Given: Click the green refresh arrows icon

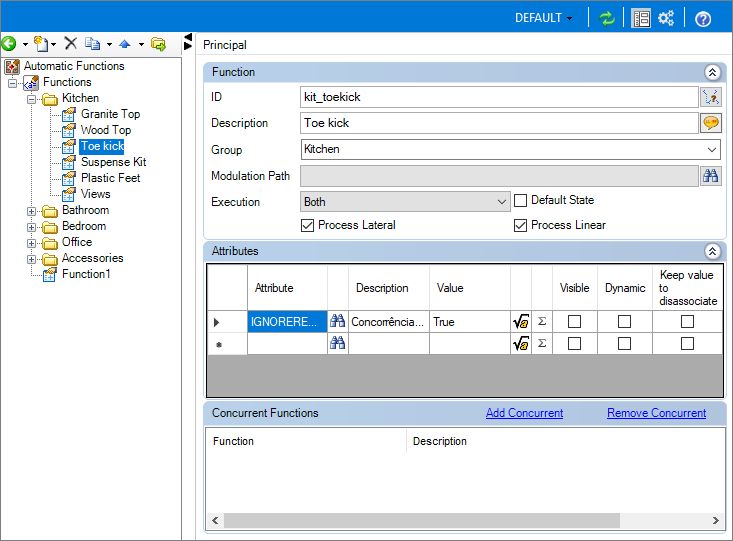Looking at the screenshot, I should pos(606,18).
